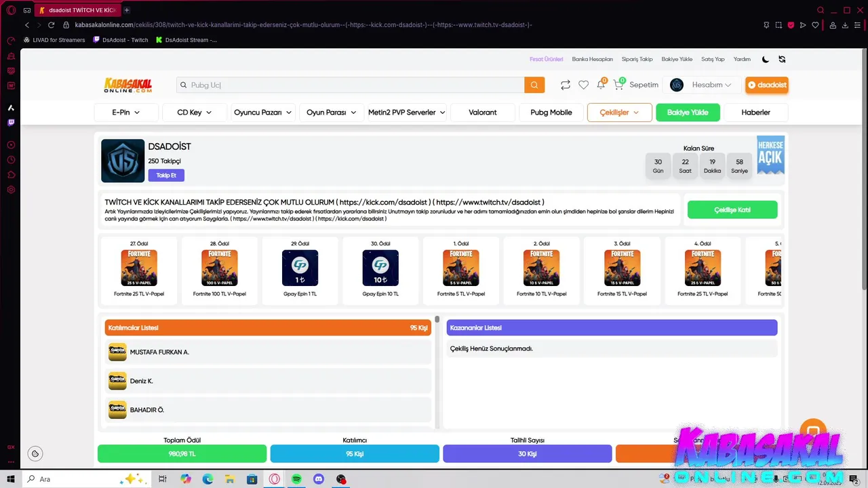The height and width of the screenshot is (488, 868).
Task: Open the Sipariş Takip link
Action: 637,59
